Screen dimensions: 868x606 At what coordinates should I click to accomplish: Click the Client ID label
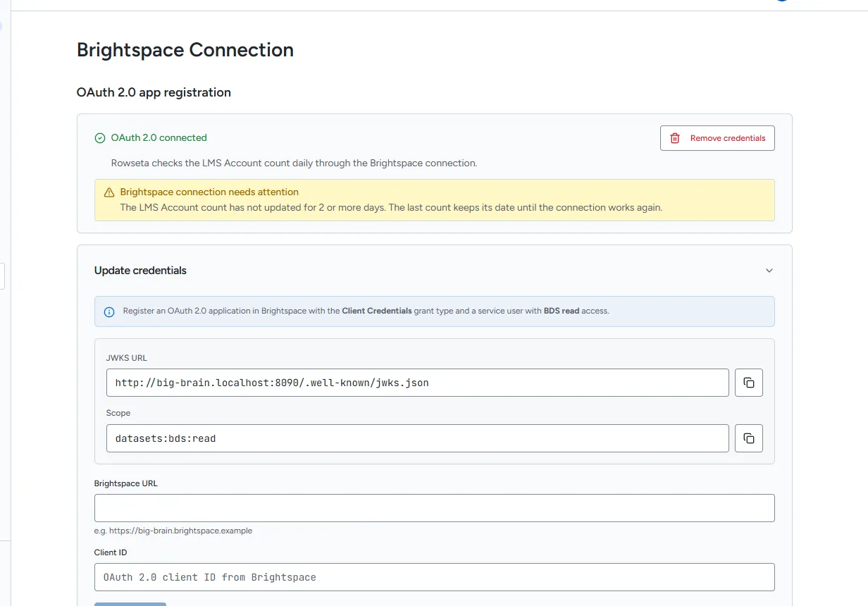[x=111, y=552]
